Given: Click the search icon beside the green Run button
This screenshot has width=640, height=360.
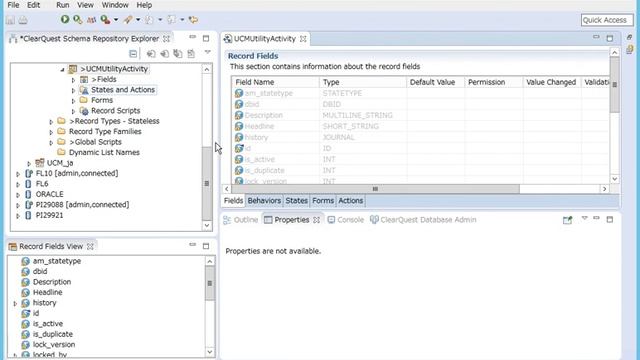Looking at the screenshot, I should (78, 19).
